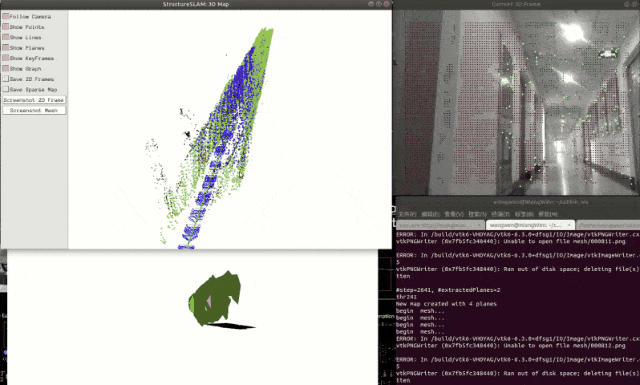
Task: Switch to the third terminal tab
Action: [608, 225]
